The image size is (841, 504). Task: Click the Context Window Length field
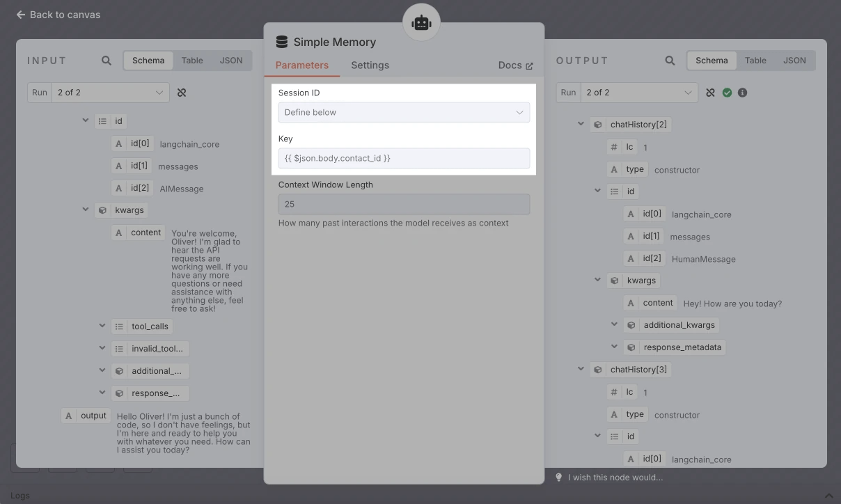404,204
